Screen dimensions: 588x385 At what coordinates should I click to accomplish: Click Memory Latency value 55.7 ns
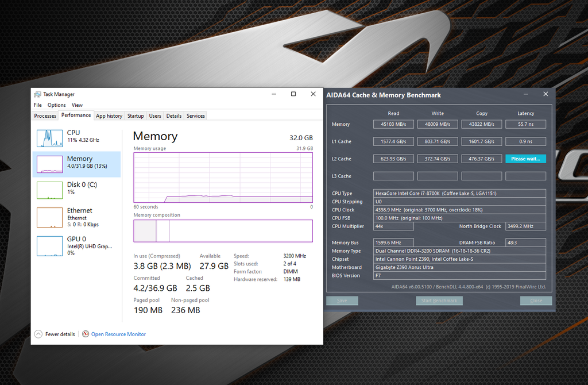(526, 124)
